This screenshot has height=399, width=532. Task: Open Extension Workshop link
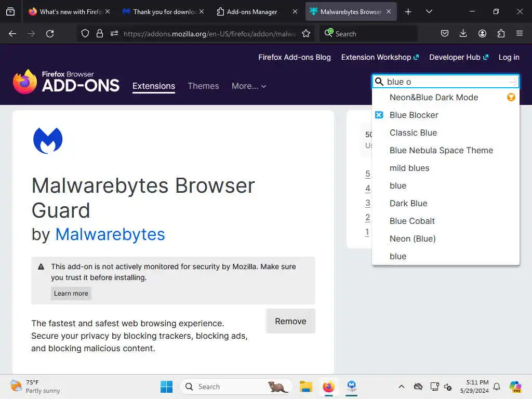pyautogui.click(x=380, y=57)
